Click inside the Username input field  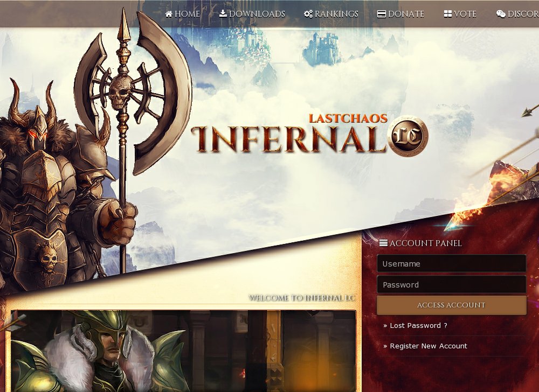[x=451, y=264]
